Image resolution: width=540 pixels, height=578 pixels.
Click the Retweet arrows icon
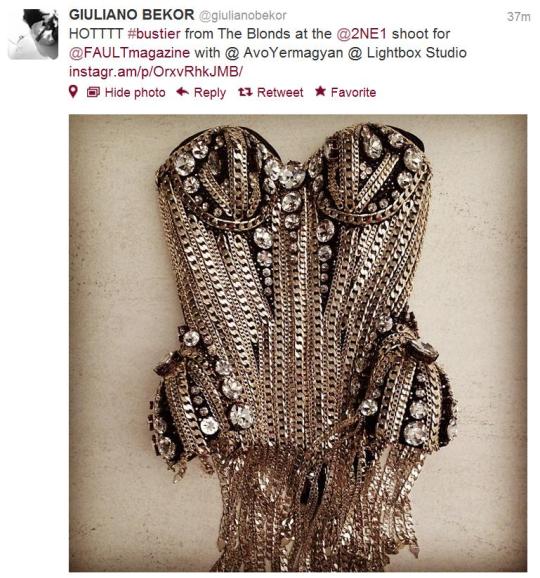point(245,92)
